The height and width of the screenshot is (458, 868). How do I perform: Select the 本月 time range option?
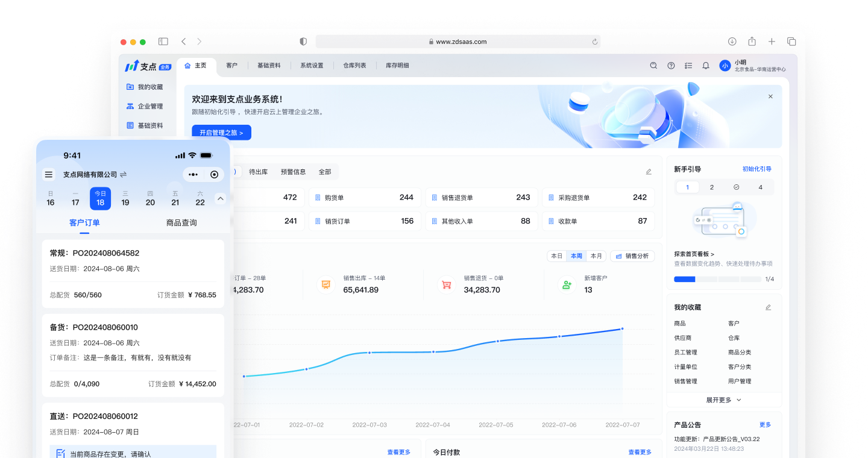596,256
